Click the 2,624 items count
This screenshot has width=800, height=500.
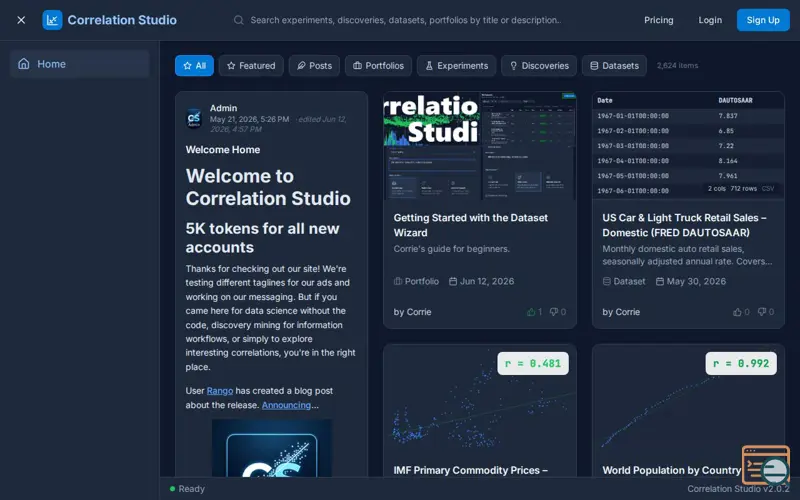pos(677,65)
